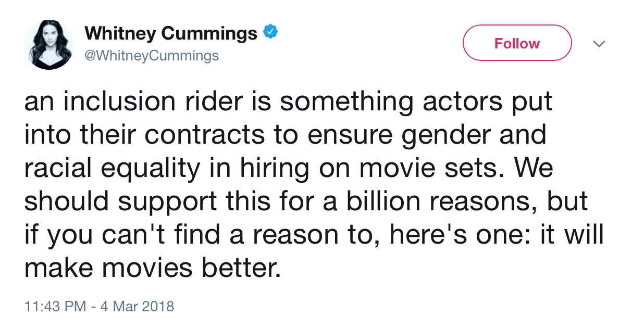Click the tweet's first line starting "an inclusion rider"
This screenshot has width=644, height=329.
tap(288, 102)
